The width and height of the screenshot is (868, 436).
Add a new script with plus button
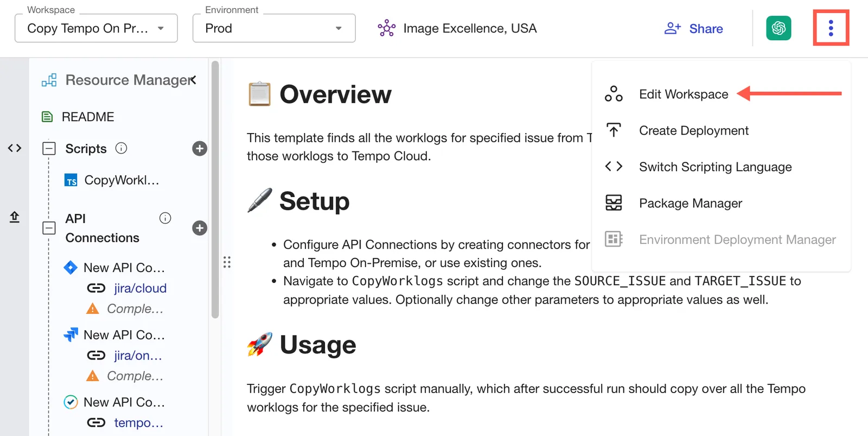pyautogui.click(x=200, y=149)
